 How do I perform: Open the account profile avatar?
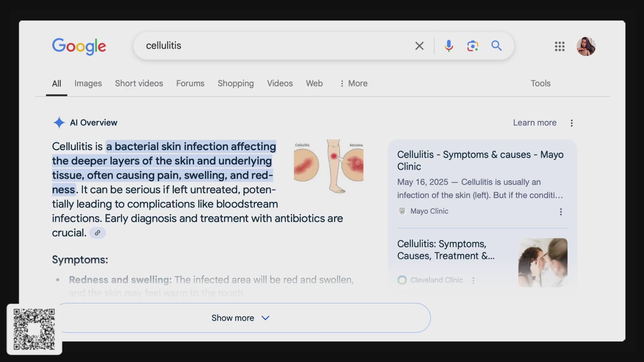click(586, 46)
